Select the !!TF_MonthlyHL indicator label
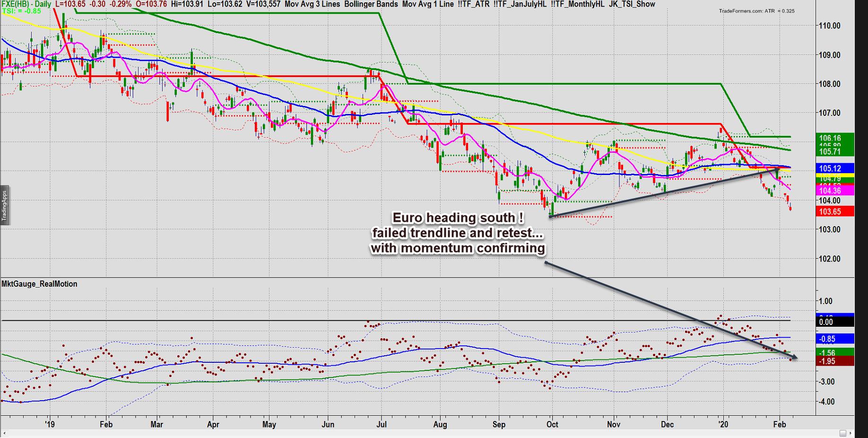 click(578, 4)
